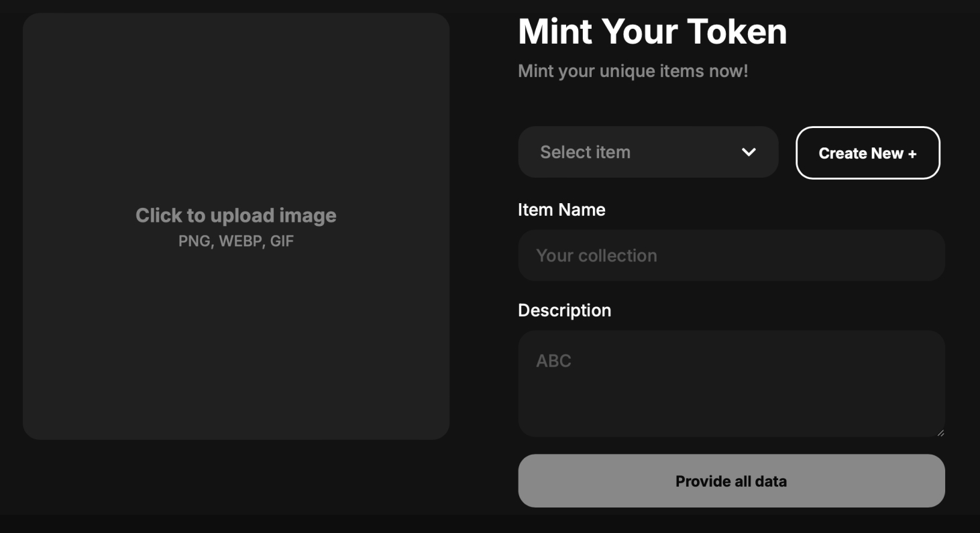Click the 'Mint your unique items now!' subtitle

[633, 71]
